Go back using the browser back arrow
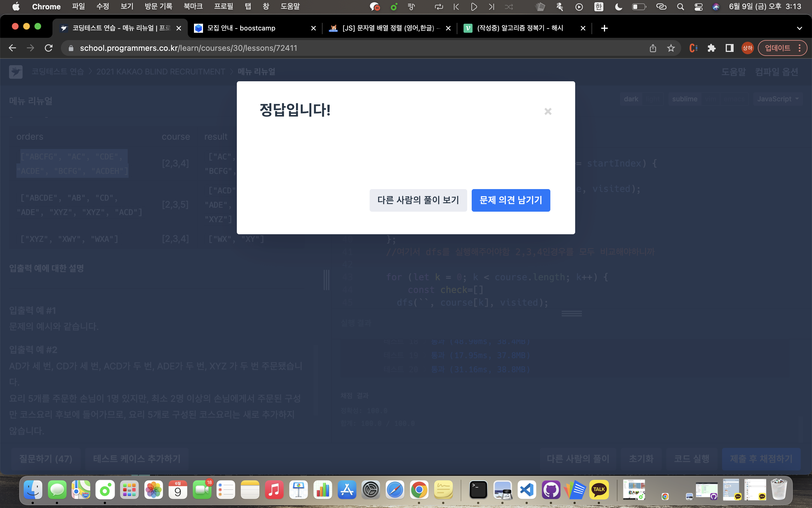This screenshot has height=508, width=812. tap(12, 48)
